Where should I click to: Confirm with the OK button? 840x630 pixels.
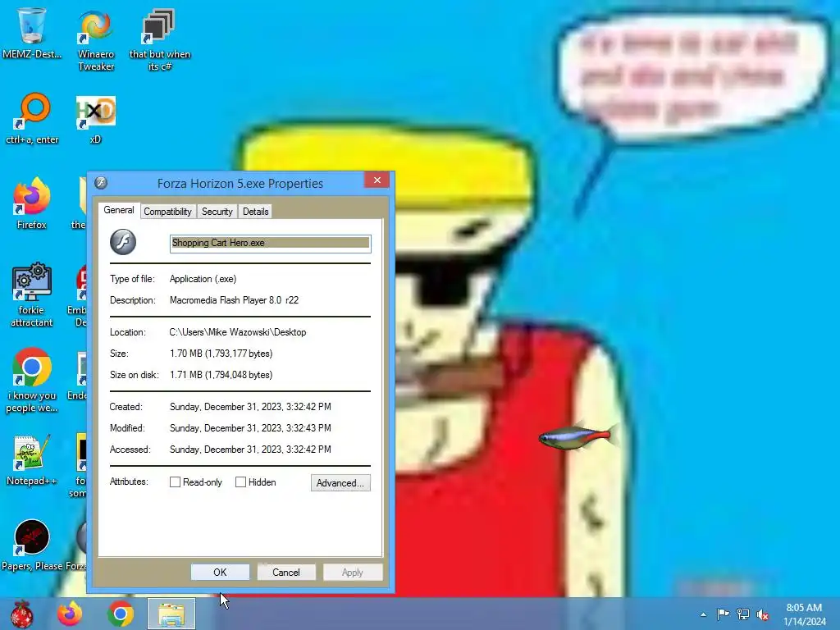[220, 572]
